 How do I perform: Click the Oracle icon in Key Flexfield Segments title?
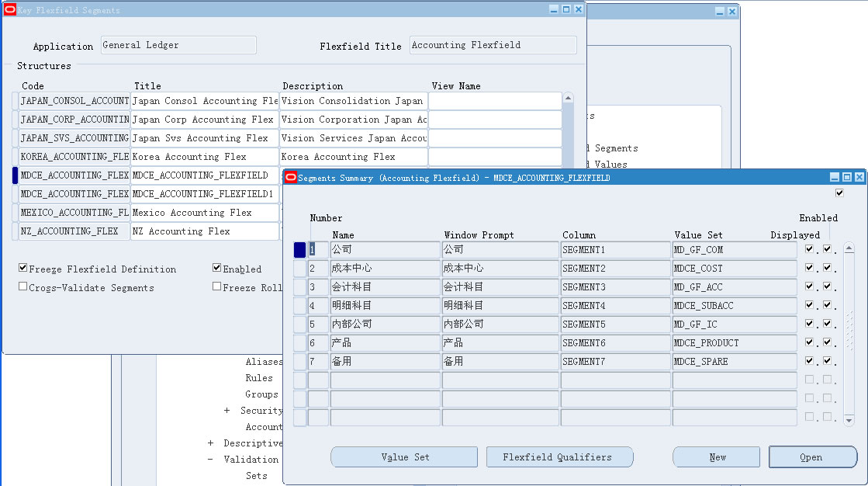point(10,9)
